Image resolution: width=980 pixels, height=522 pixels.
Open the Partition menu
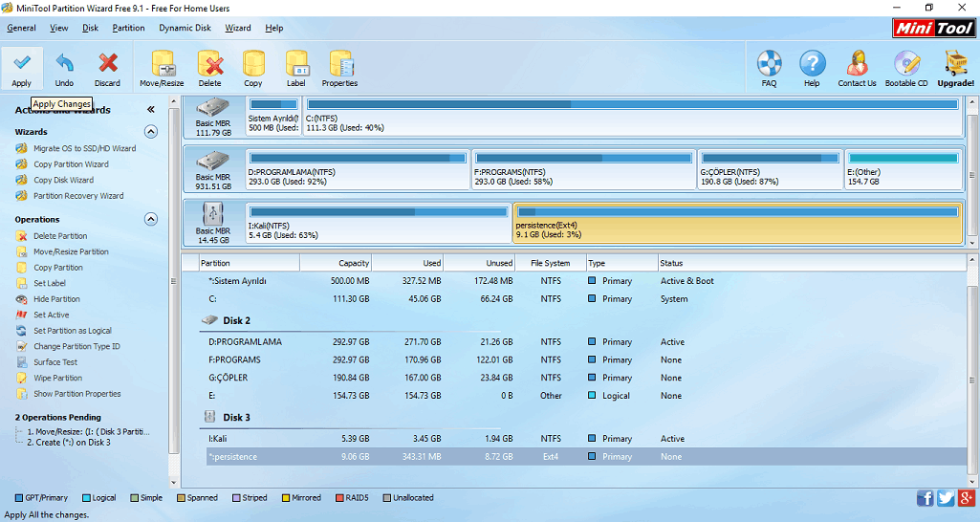click(129, 28)
